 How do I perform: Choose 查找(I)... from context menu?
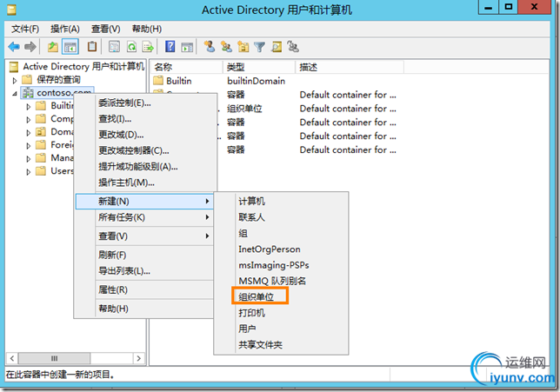[x=145, y=119]
